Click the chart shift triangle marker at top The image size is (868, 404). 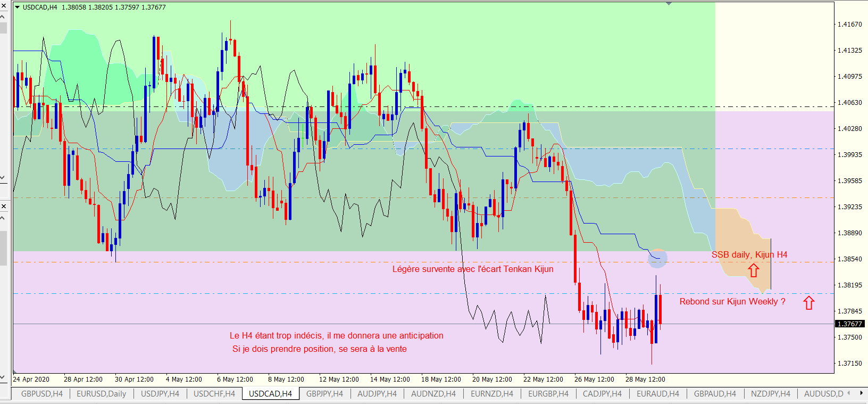(x=669, y=4)
